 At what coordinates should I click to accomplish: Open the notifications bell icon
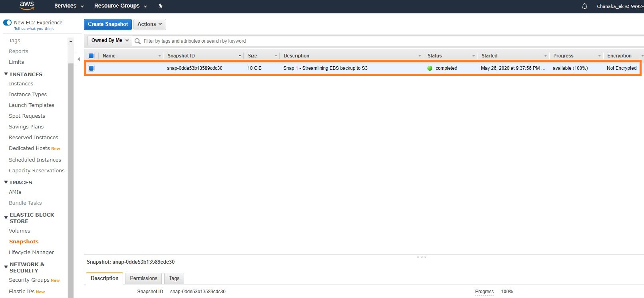[584, 6]
